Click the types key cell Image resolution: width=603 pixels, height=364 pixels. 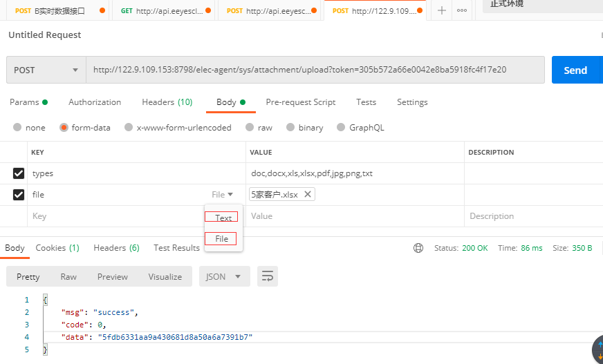136,173
